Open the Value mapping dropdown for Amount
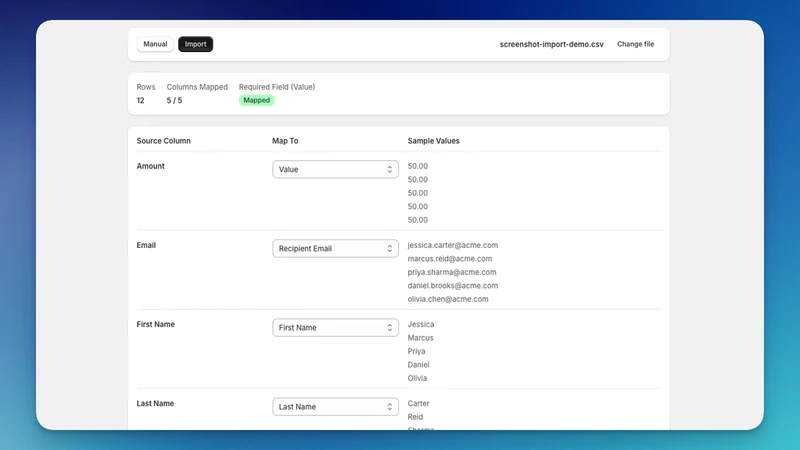Image resolution: width=800 pixels, height=450 pixels. tap(335, 169)
